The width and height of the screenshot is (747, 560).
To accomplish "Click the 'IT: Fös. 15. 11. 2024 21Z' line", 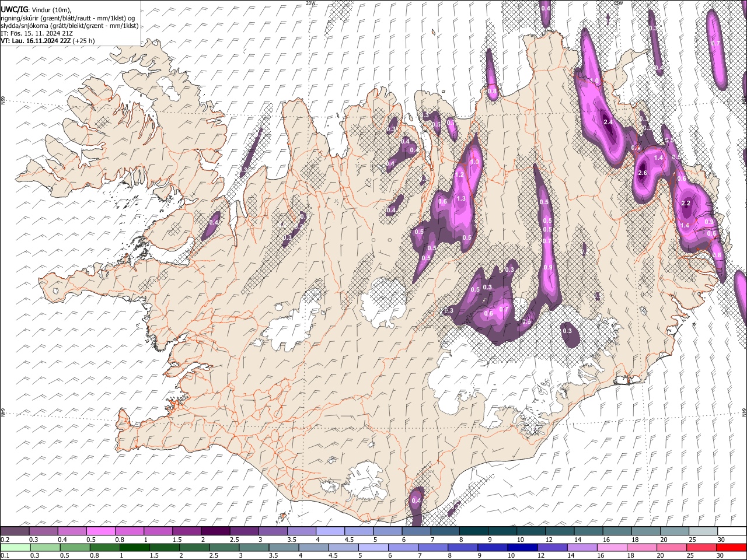I will tap(37, 33).
